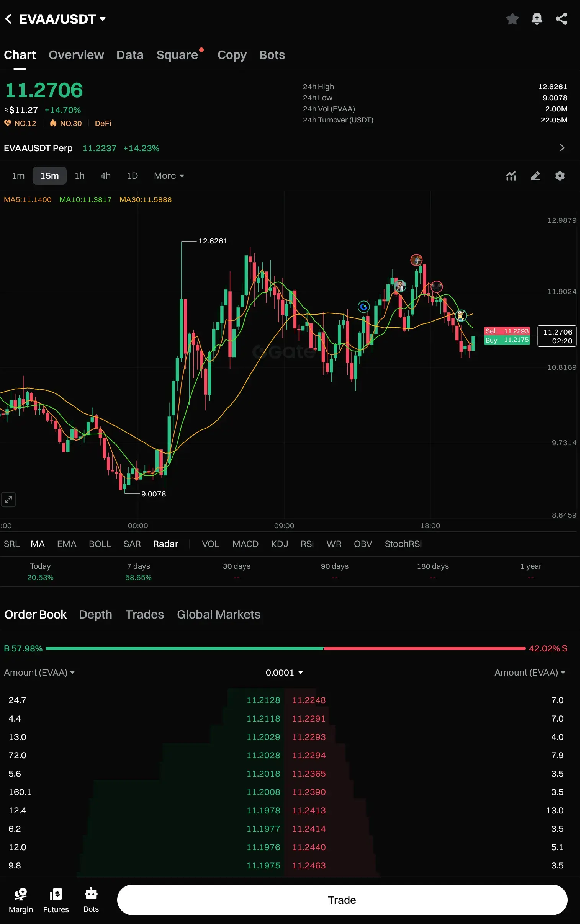
Task: Open the Global Markets tab
Action: pos(219,614)
